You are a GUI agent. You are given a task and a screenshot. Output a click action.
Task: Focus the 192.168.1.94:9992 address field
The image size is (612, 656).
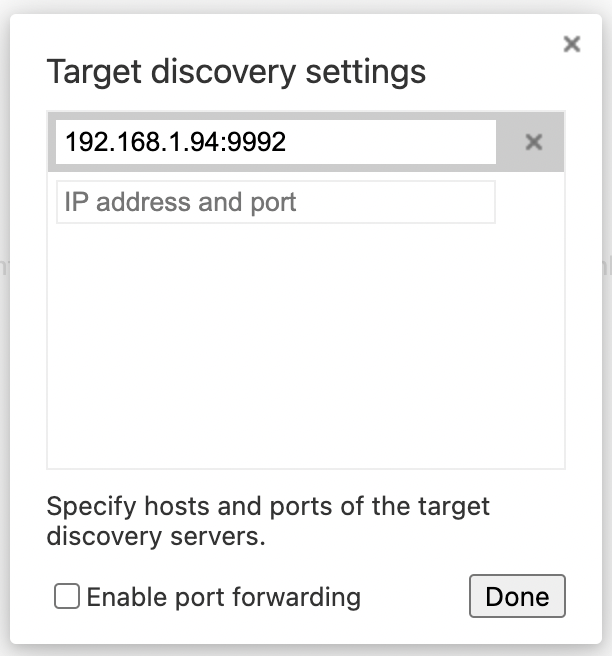coord(275,142)
